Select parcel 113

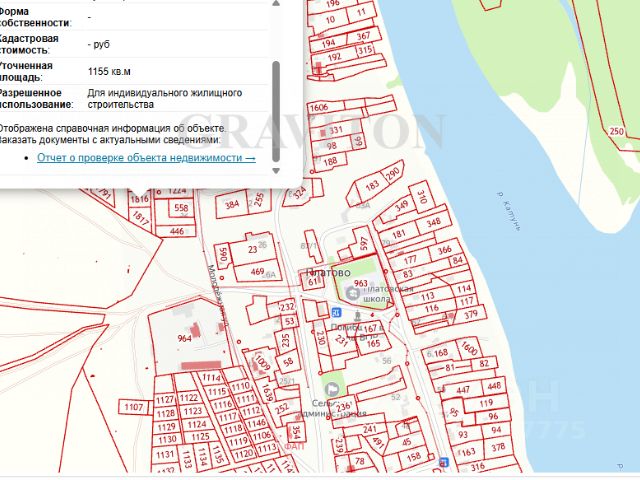[427, 296]
